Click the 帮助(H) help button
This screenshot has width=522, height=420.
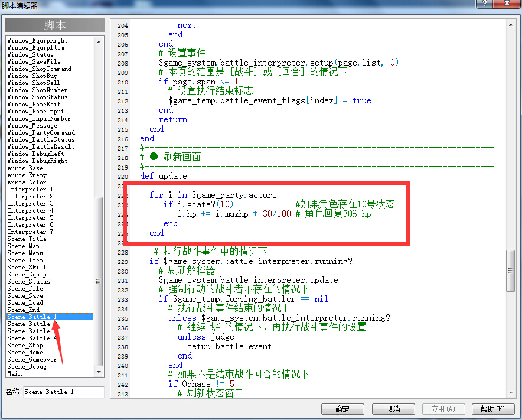click(492, 409)
